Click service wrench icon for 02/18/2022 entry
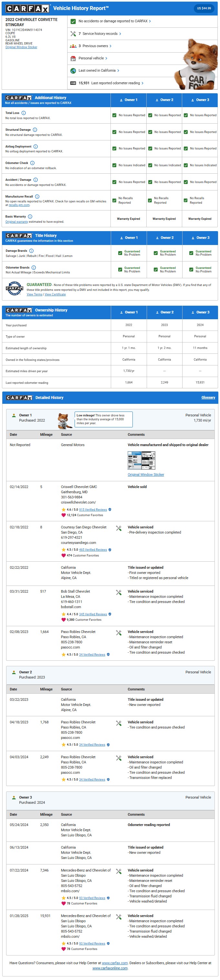This screenshot has height=980, width=220. (119, 528)
